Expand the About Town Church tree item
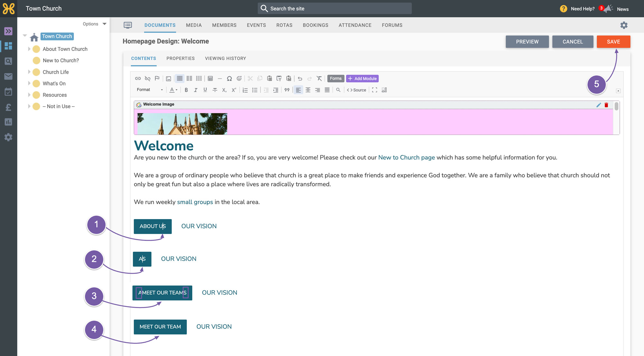 [29, 49]
